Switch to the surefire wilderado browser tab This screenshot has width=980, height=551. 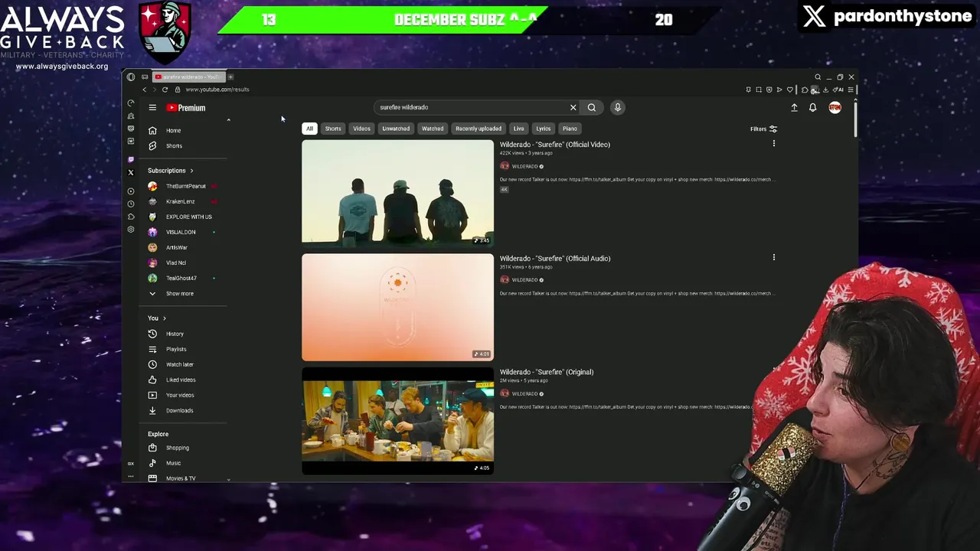pyautogui.click(x=189, y=77)
